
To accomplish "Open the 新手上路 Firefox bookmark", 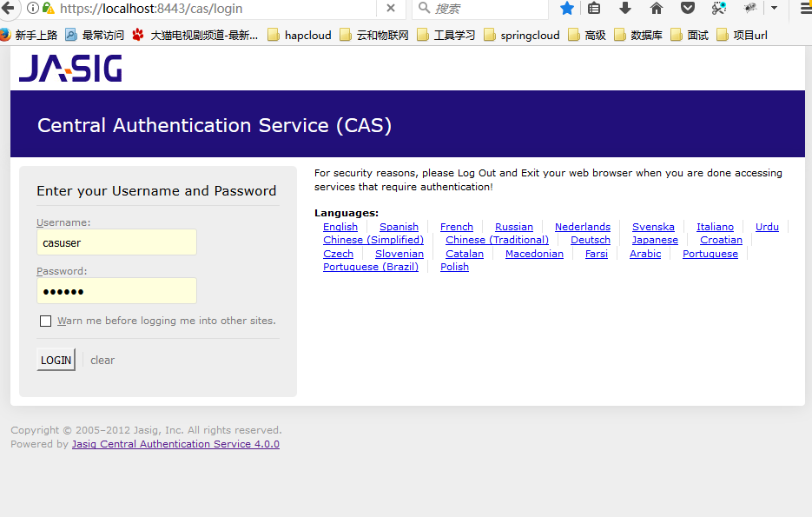I will (x=29, y=36).
